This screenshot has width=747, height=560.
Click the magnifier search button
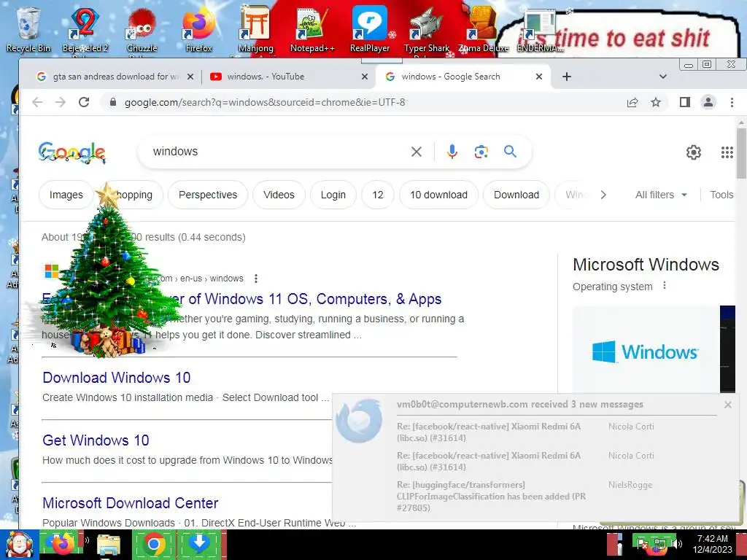click(x=510, y=152)
